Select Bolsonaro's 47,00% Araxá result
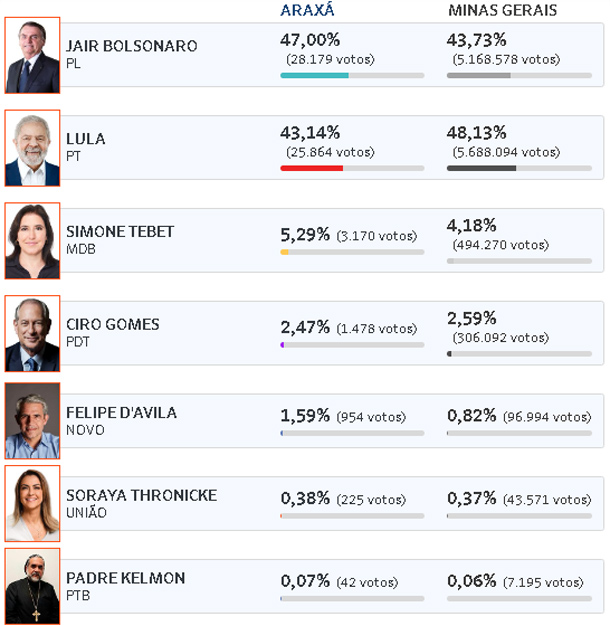The width and height of the screenshot is (610, 626). click(310, 40)
